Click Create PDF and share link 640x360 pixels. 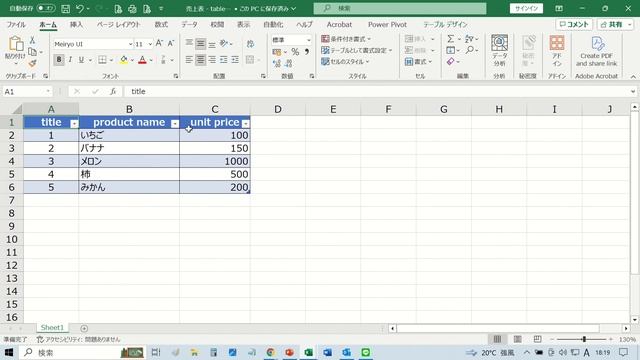596,51
